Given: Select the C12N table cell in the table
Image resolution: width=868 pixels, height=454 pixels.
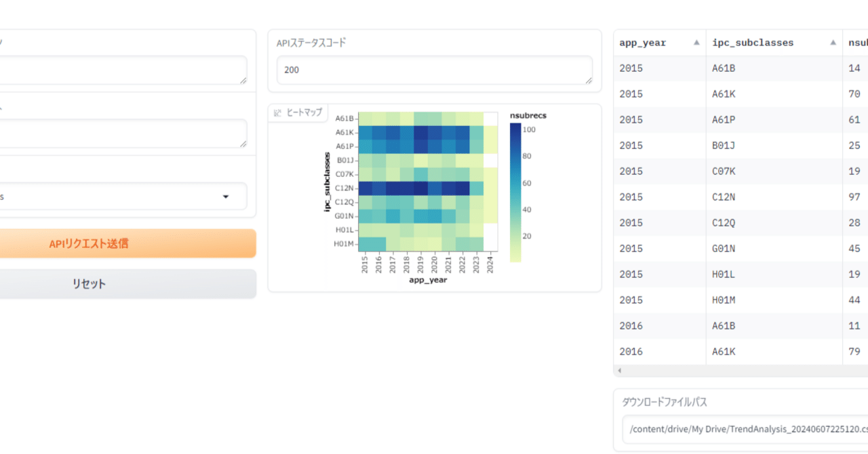Looking at the screenshot, I should click(x=726, y=197).
